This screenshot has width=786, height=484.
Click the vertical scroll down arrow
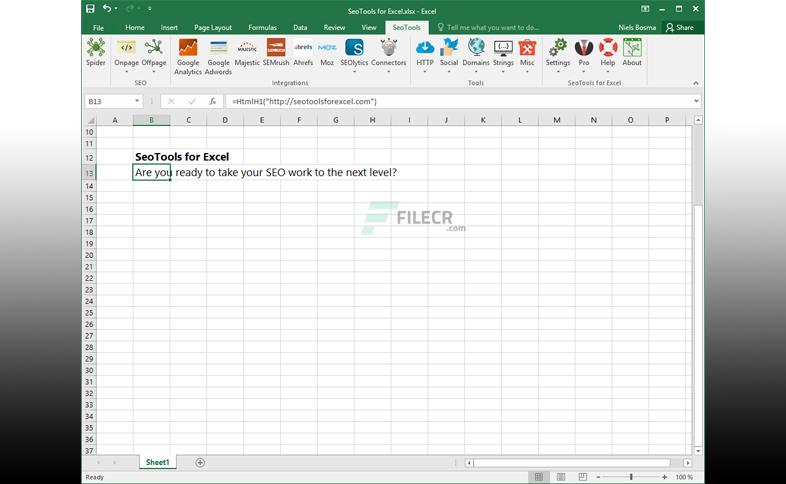point(698,451)
